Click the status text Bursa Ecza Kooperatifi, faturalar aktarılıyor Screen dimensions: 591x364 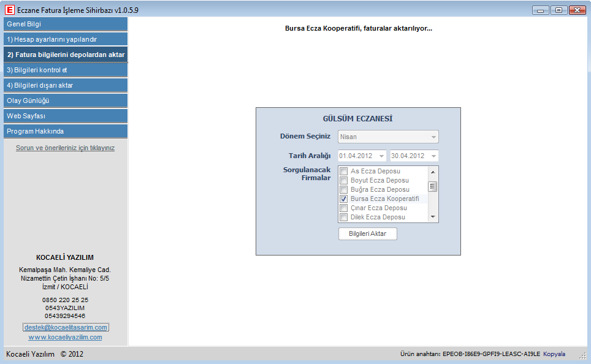(359, 28)
